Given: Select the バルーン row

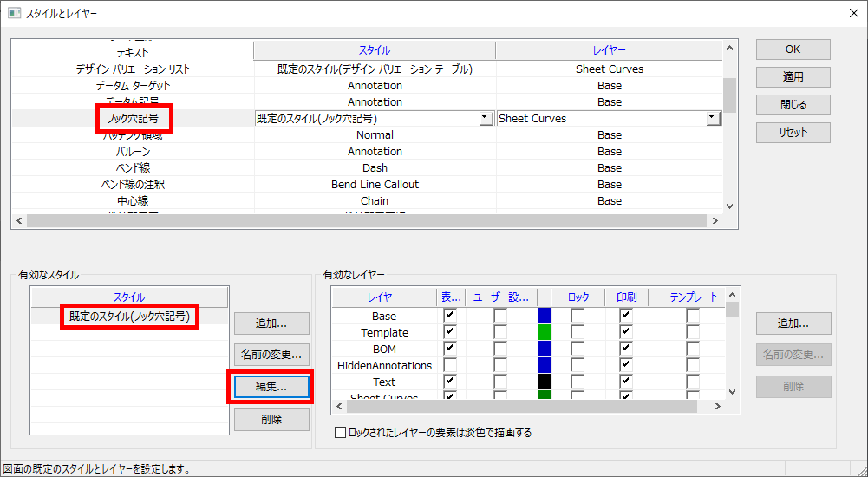Looking at the screenshot, I should tap(133, 152).
